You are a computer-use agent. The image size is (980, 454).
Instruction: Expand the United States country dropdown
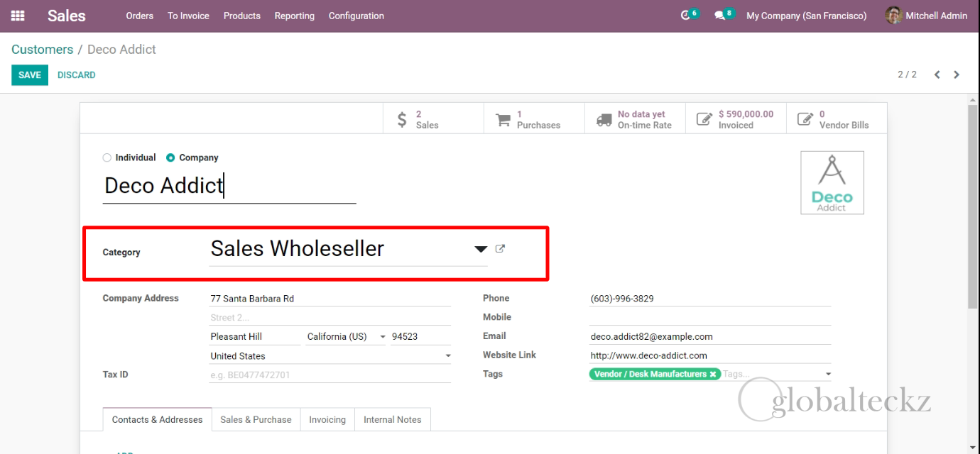[447, 356]
